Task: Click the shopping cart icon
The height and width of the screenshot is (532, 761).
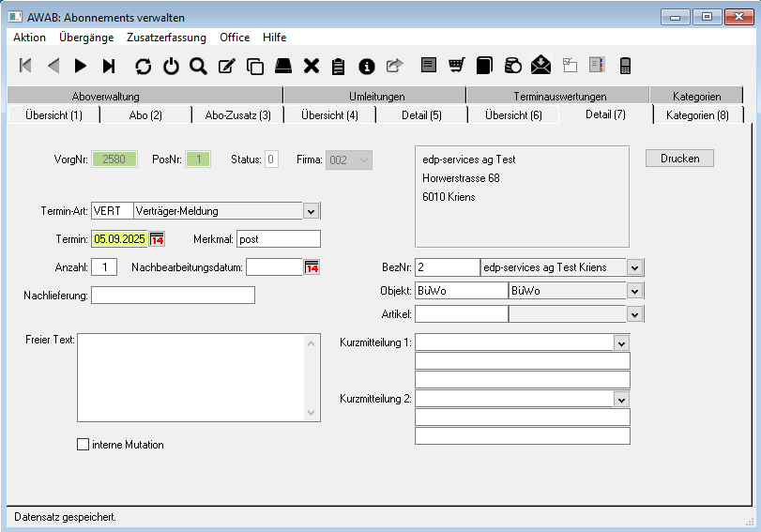Action: pos(456,66)
